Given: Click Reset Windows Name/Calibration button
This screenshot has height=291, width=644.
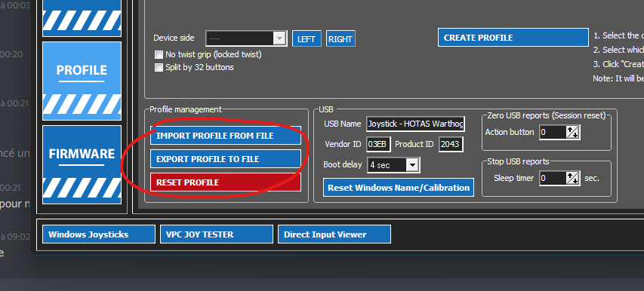Looking at the screenshot, I should 399,188.
